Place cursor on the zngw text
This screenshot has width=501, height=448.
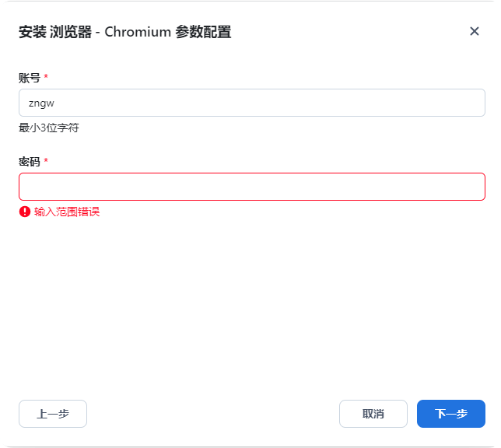[41, 103]
